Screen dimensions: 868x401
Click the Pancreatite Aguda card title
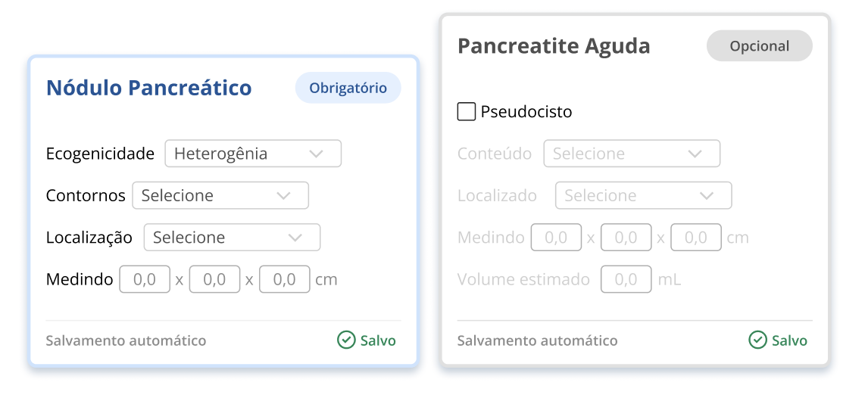pos(554,46)
